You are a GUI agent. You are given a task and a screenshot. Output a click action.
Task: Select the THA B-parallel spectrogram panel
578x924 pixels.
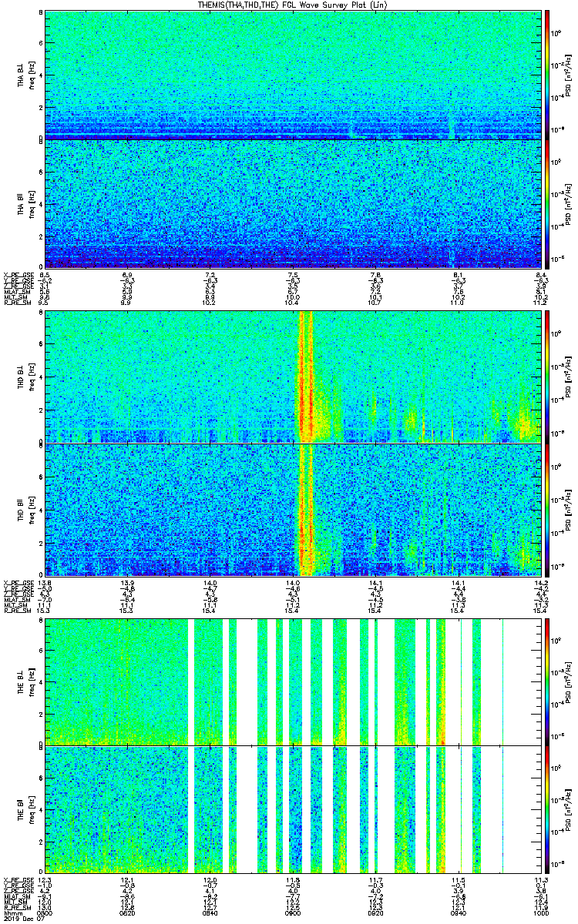[291, 203]
